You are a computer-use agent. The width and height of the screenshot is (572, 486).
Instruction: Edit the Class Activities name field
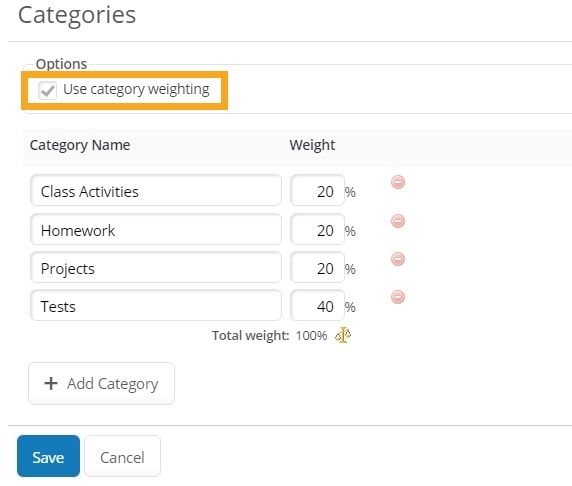(x=156, y=190)
